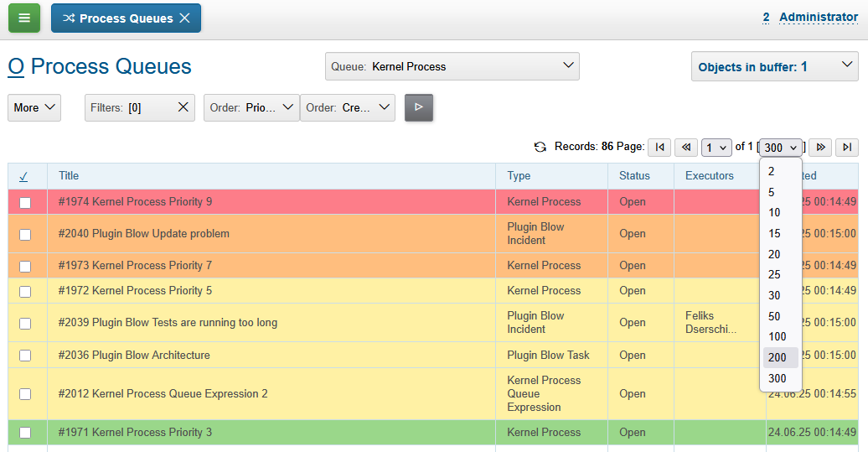Image resolution: width=868 pixels, height=452 pixels.
Task: Go to the first page
Action: click(659, 147)
